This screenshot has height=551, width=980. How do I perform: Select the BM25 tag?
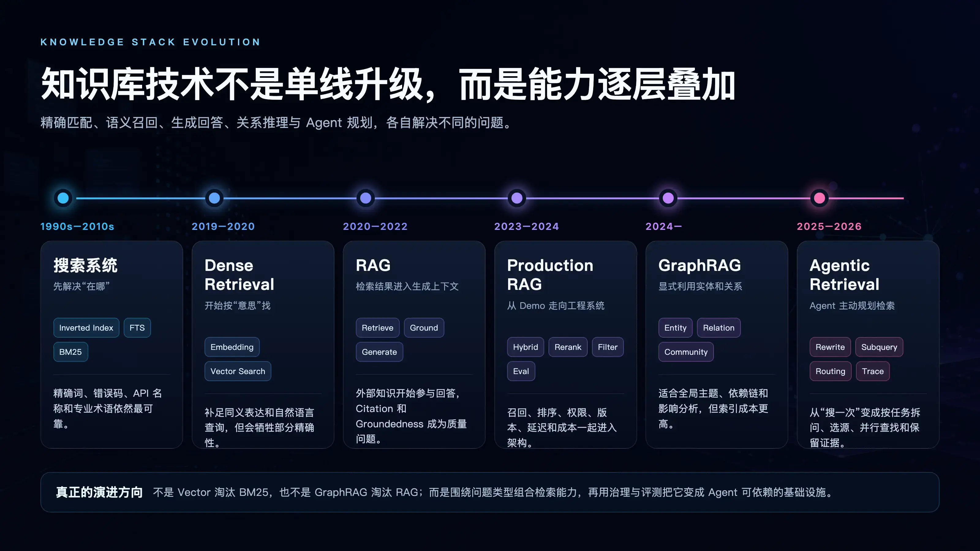coord(70,352)
